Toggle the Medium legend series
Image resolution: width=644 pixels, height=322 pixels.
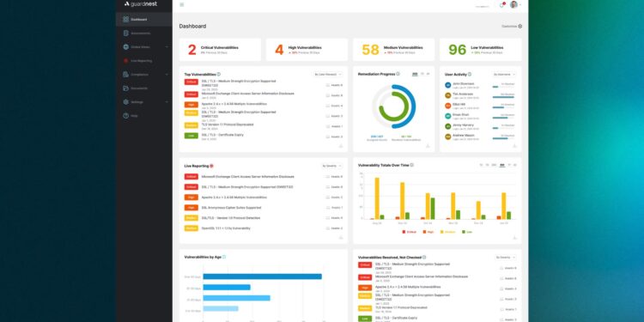(448, 232)
